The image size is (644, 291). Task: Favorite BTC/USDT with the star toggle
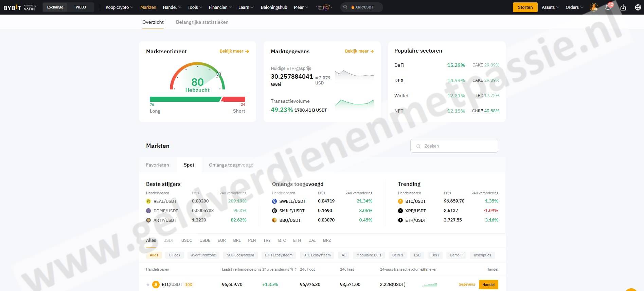pos(148,285)
